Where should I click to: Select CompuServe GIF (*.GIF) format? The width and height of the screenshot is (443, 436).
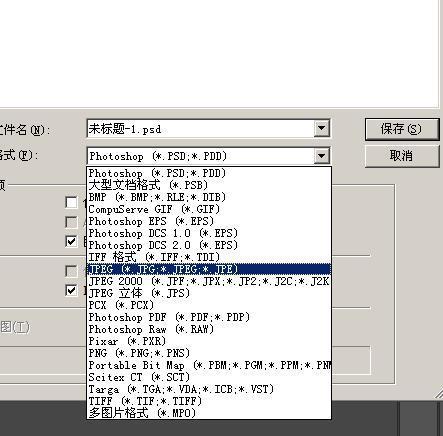tap(209, 209)
